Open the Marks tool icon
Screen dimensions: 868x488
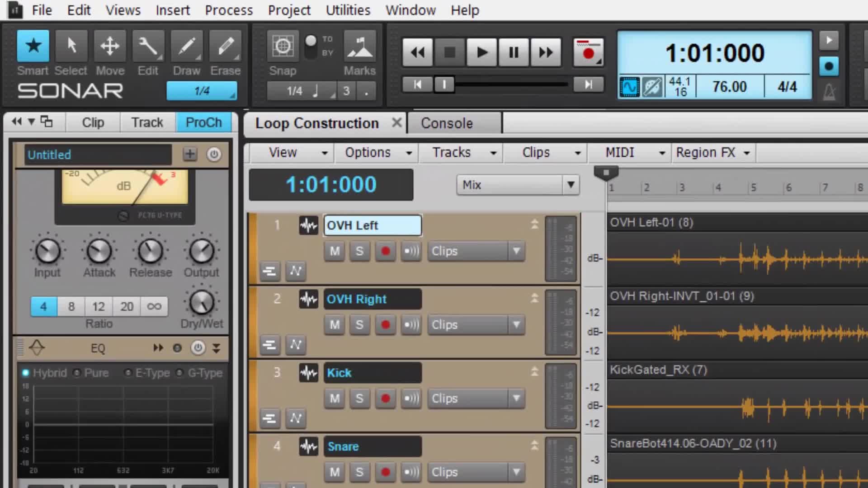tap(359, 46)
